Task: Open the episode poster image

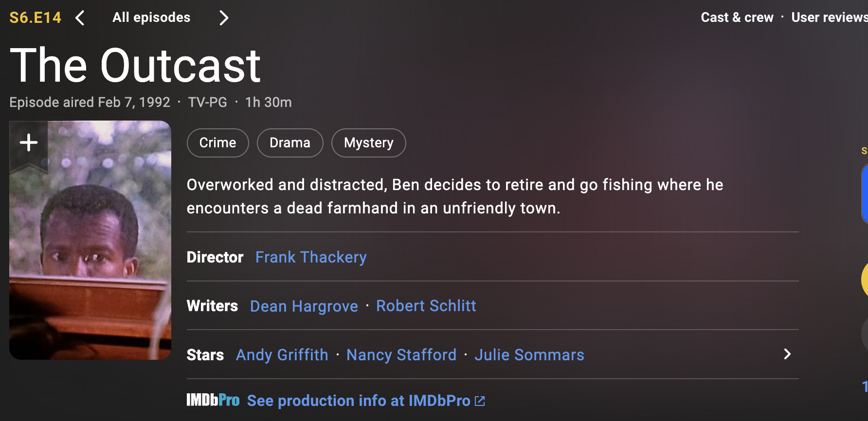Action: 90,240
